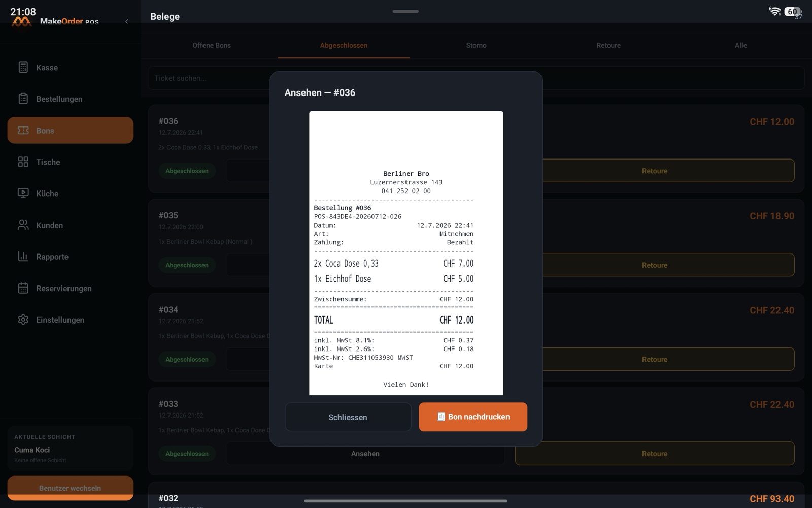This screenshot has height=508, width=812.
Task: Click the Belege page heading
Action: point(165,16)
